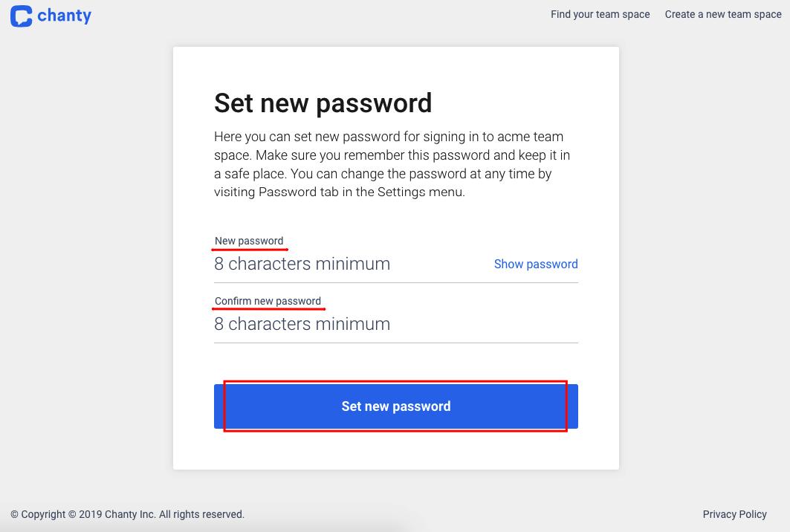Open Create a new team space

(723, 14)
